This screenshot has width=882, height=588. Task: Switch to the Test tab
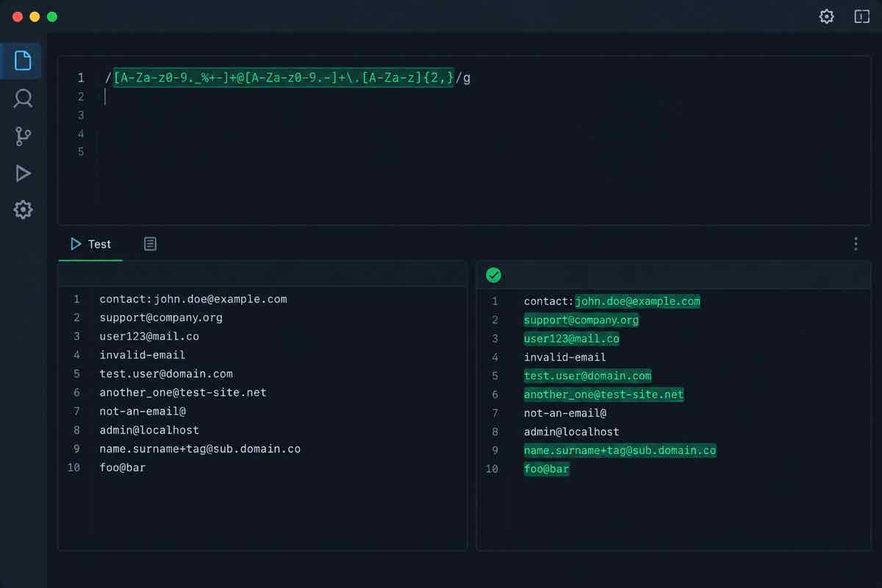click(90, 244)
